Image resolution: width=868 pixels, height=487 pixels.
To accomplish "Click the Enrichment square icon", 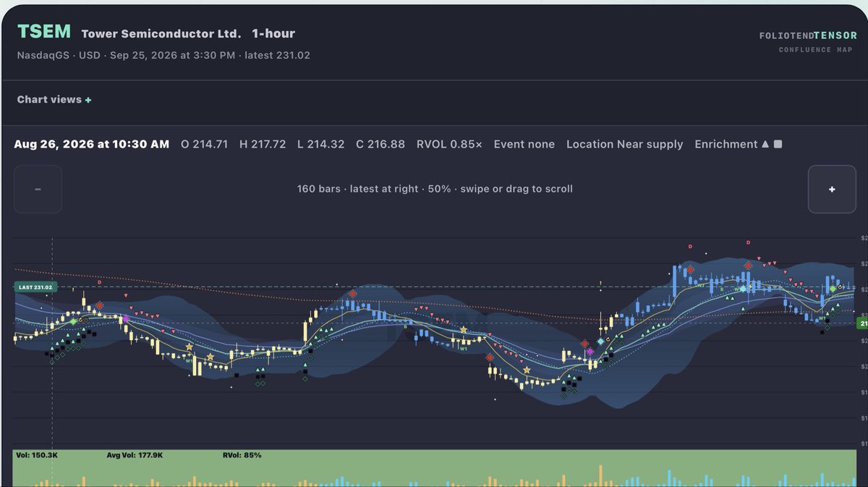I will pos(778,144).
